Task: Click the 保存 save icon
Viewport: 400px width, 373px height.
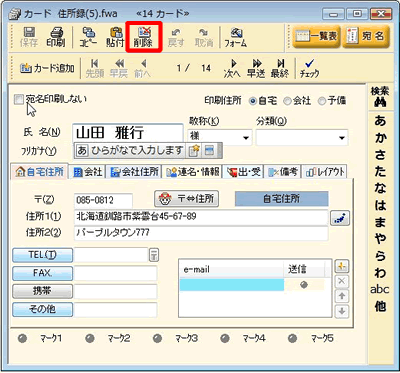Action: tap(29, 37)
